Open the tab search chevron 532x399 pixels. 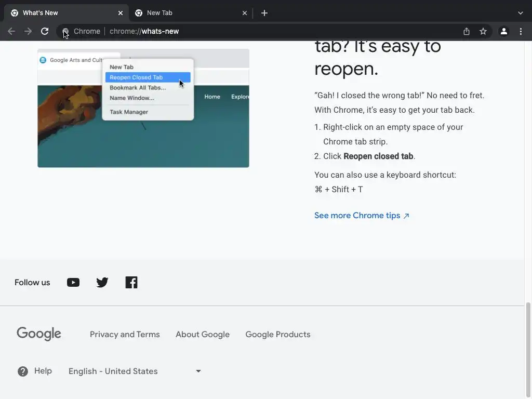[x=521, y=13]
